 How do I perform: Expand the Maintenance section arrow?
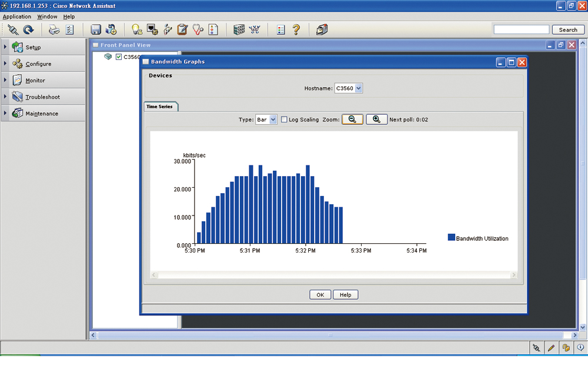(x=5, y=113)
